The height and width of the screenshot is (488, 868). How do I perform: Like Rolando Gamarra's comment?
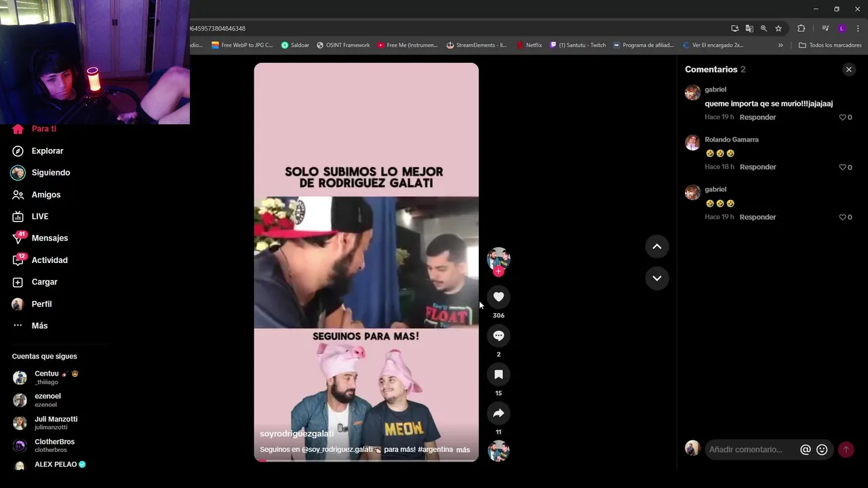click(843, 167)
